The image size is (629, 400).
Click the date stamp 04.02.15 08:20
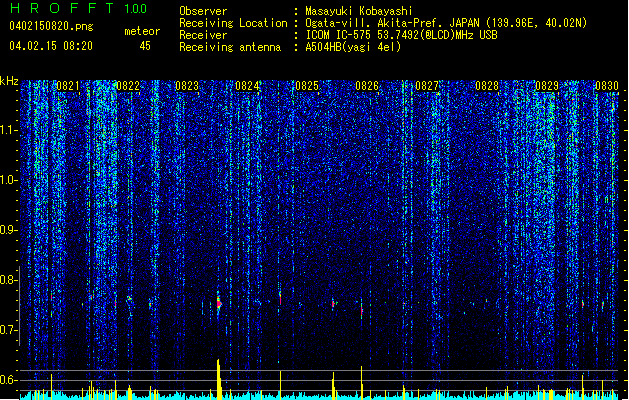(51, 46)
